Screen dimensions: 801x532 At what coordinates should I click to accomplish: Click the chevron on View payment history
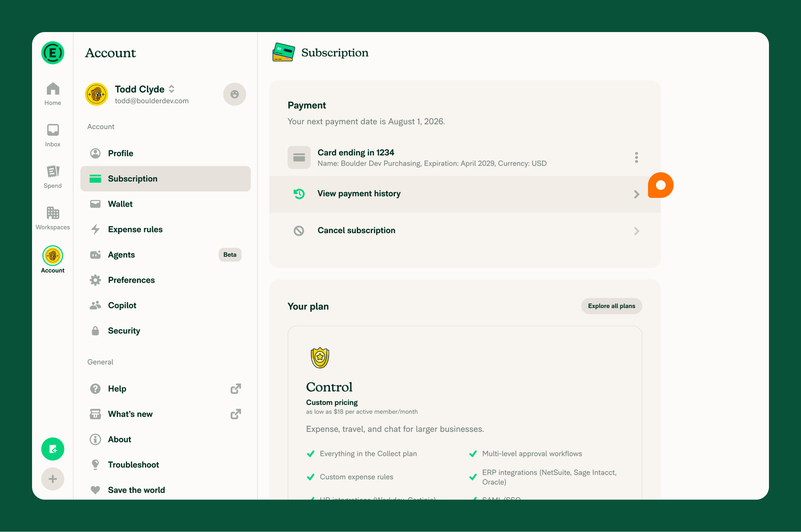coord(637,194)
